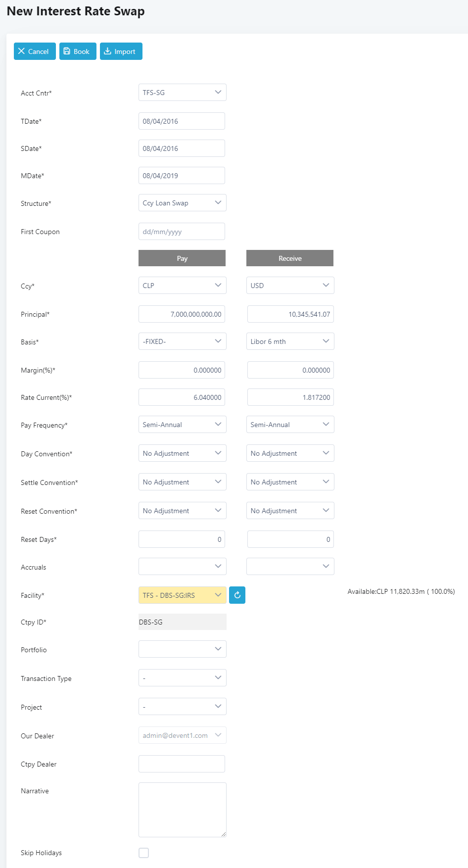Cancel the new interest rate swap
This screenshot has height=868, width=468.
(x=35, y=51)
